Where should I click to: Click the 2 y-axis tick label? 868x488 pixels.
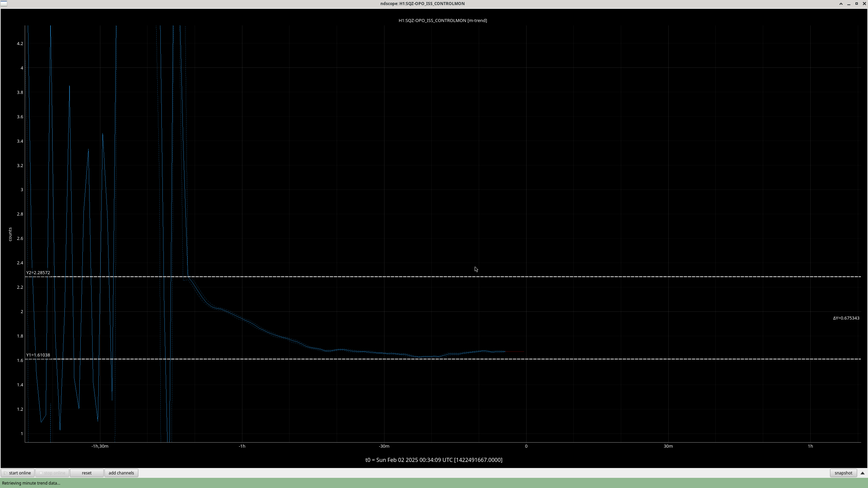point(22,311)
